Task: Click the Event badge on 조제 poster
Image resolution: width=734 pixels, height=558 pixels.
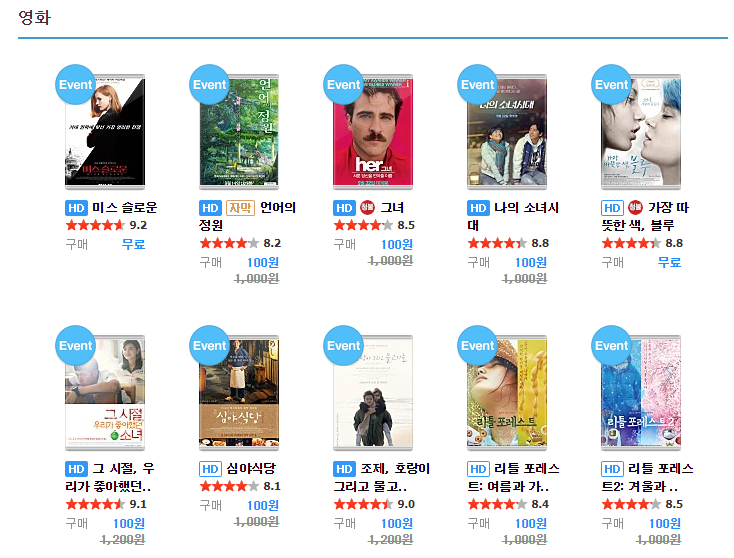Action: point(343,345)
